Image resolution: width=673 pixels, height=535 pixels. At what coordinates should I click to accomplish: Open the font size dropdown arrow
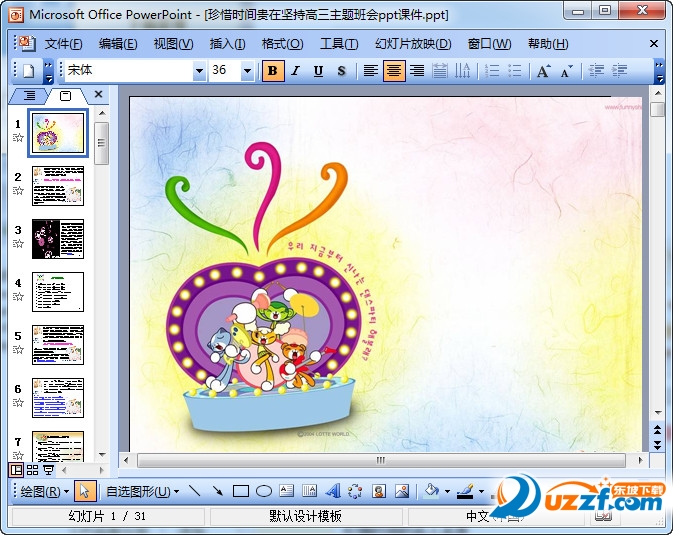[247, 71]
